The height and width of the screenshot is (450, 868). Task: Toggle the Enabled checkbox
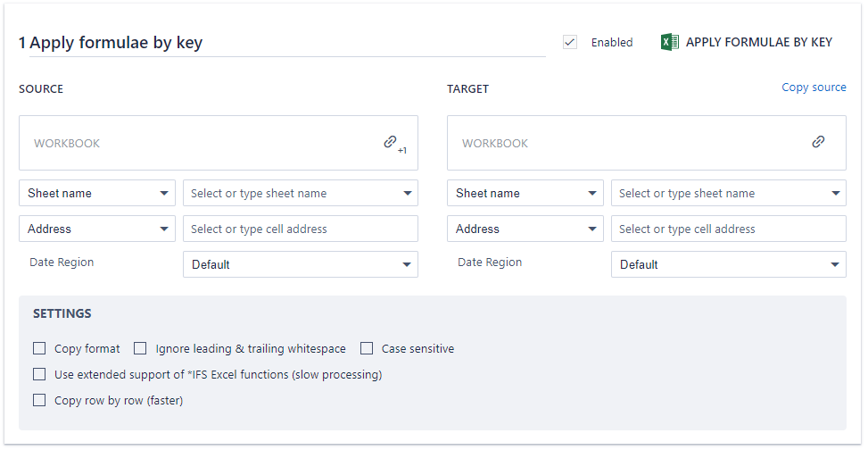click(570, 42)
